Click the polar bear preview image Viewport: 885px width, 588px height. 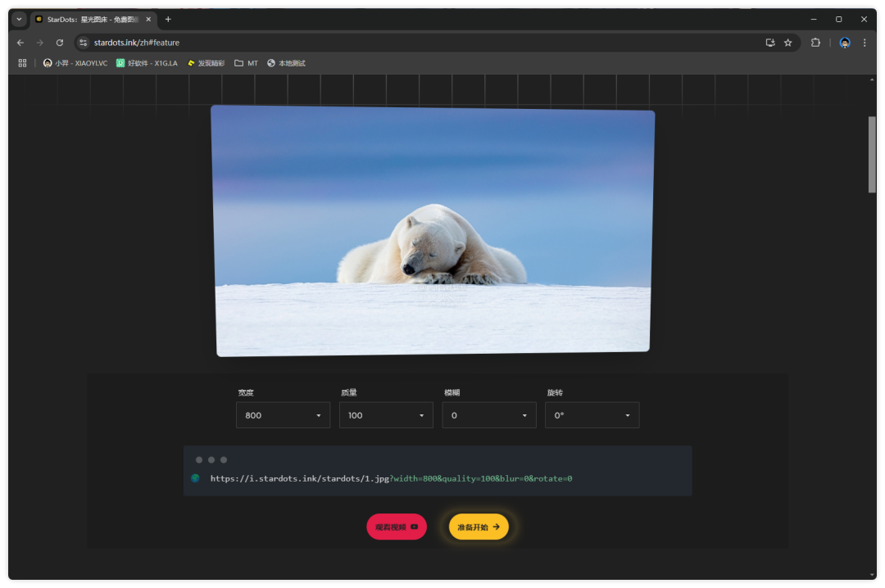coord(433,231)
